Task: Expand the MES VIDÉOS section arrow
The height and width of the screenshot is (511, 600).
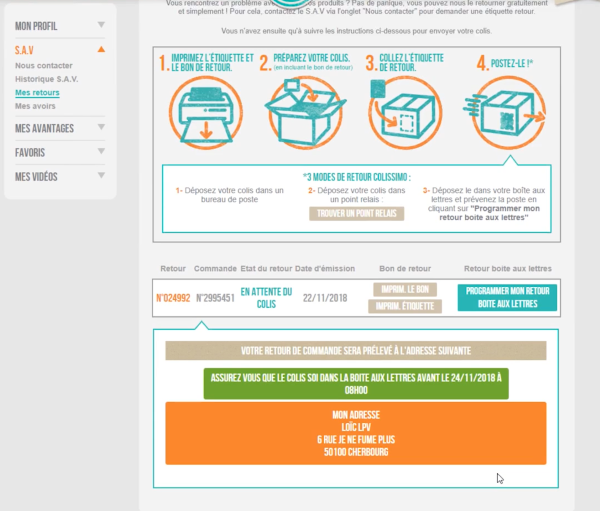Action: click(x=101, y=176)
